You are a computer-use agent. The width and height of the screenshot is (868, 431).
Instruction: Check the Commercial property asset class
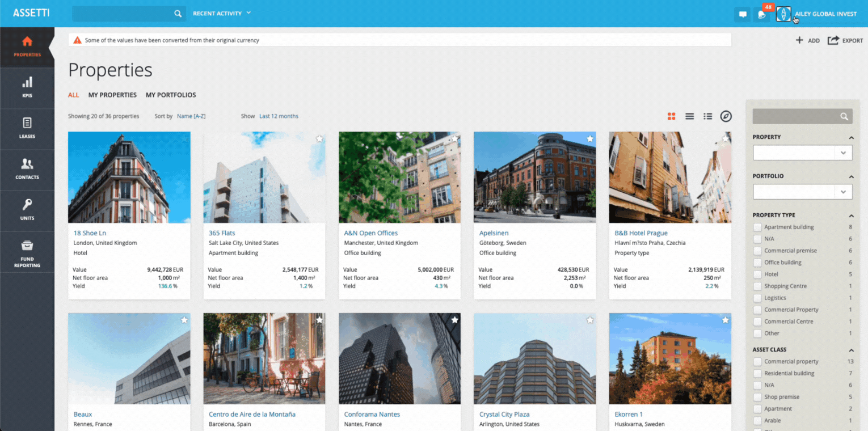(x=757, y=361)
